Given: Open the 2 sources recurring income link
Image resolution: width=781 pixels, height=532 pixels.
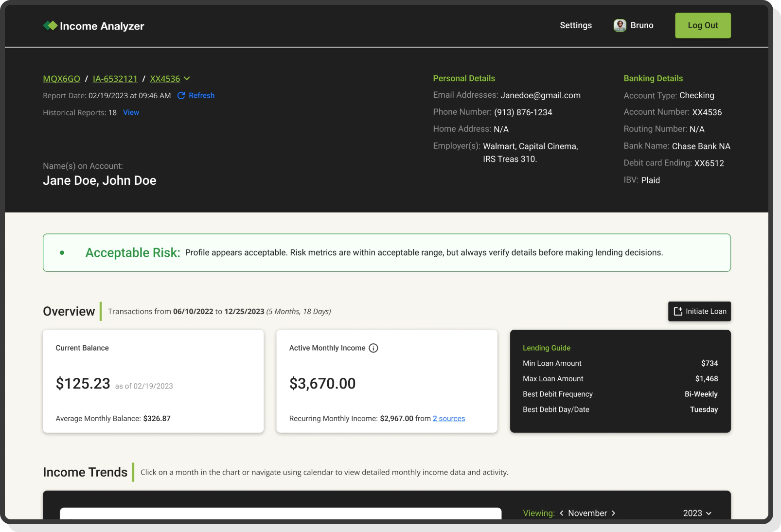Looking at the screenshot, I should [x=448, y=418].
